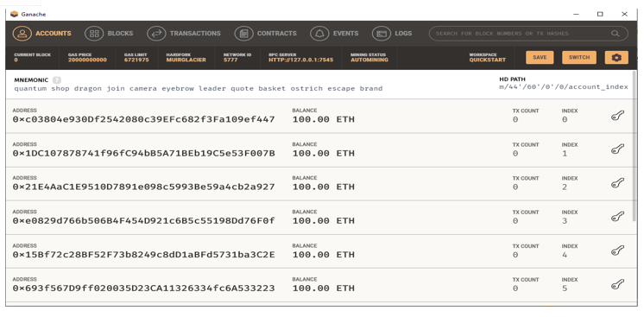644x317 pixels.
Task: Click the mnemonic phrase starting with quantum shop
Action: tap(199, 88)
